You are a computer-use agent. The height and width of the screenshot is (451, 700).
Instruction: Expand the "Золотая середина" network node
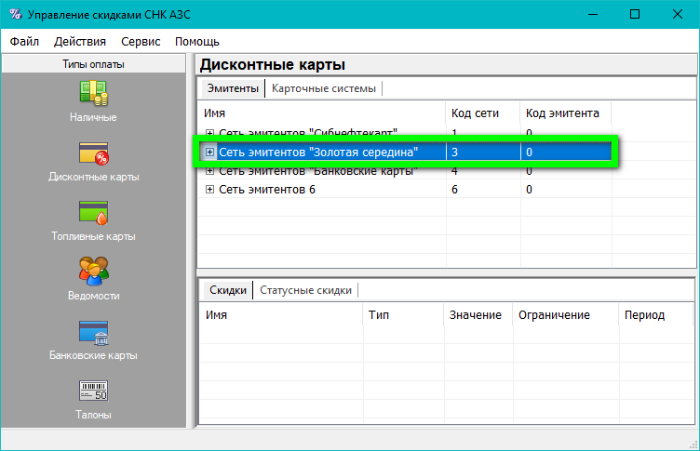pos(210,152)
